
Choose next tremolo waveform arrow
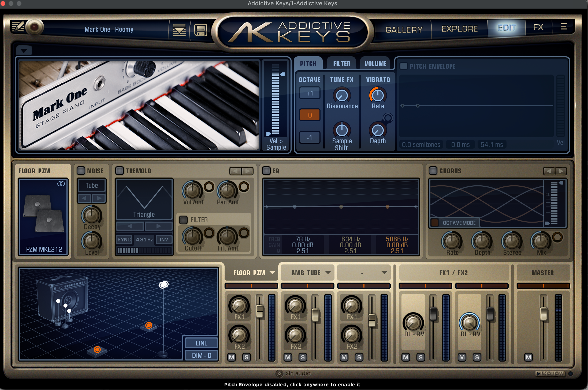[158, 226]
